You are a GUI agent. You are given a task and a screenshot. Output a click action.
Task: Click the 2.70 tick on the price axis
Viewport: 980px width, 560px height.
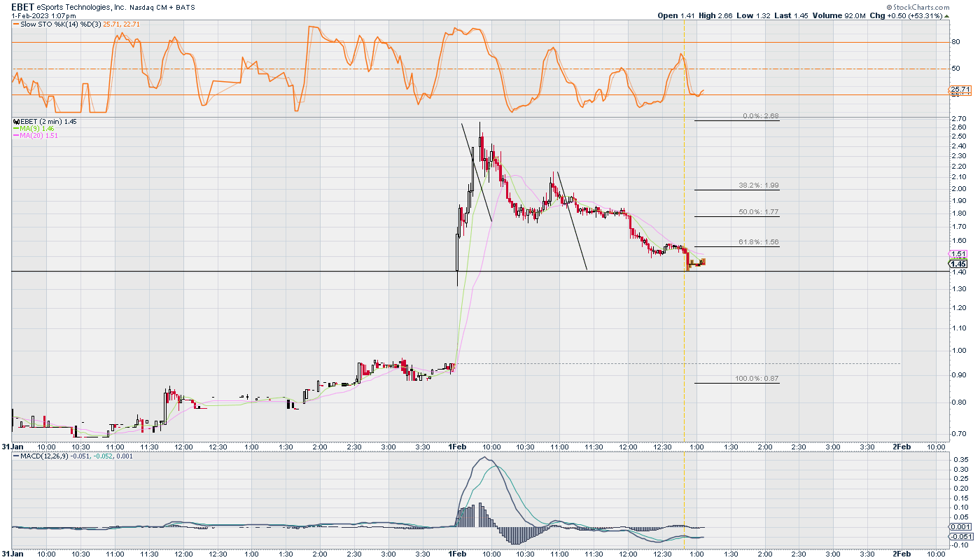(958, 119)
